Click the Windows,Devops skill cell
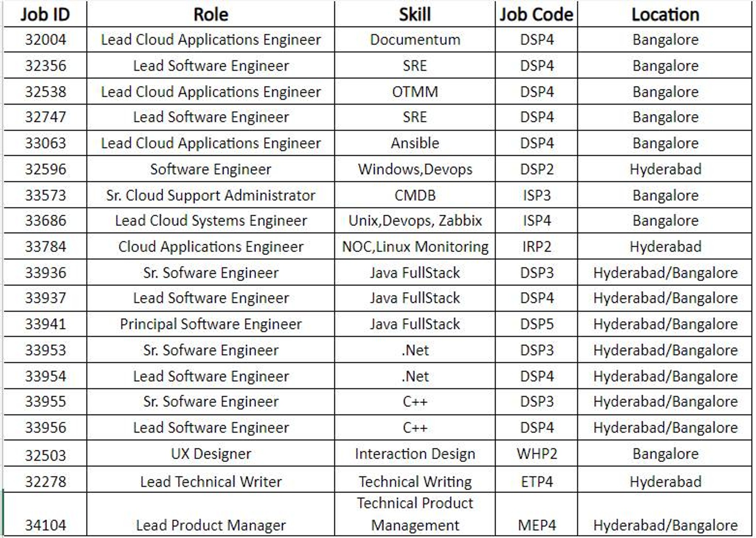 415,169
